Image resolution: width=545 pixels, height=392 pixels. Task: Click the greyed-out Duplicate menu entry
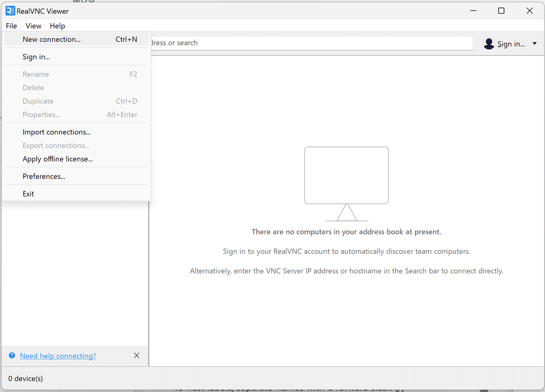pos(76,101)
